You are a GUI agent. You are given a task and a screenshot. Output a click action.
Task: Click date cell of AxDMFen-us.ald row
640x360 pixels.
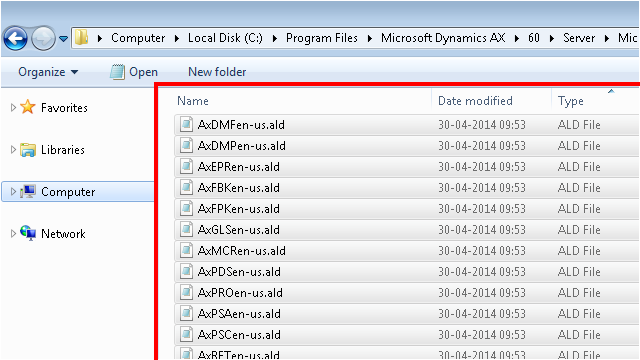482,125
